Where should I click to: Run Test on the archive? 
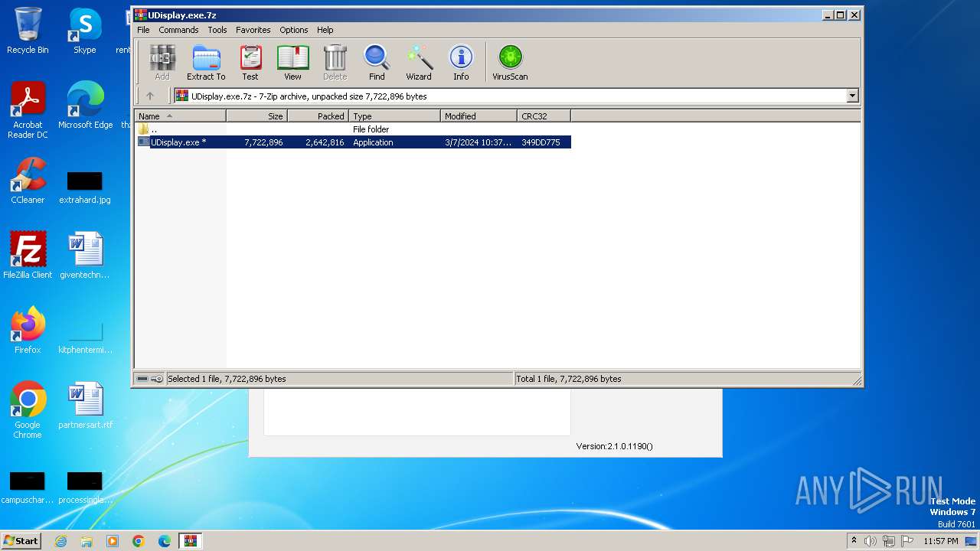(250, 63)
